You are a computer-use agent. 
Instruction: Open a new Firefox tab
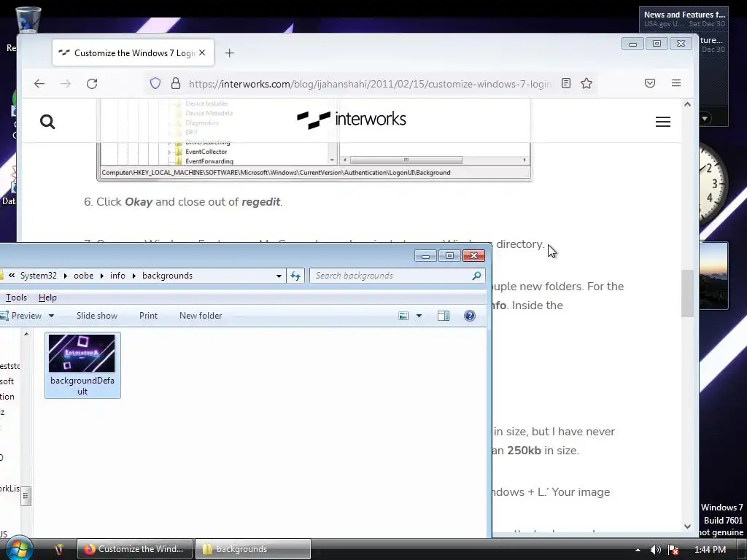pos(229,52)
